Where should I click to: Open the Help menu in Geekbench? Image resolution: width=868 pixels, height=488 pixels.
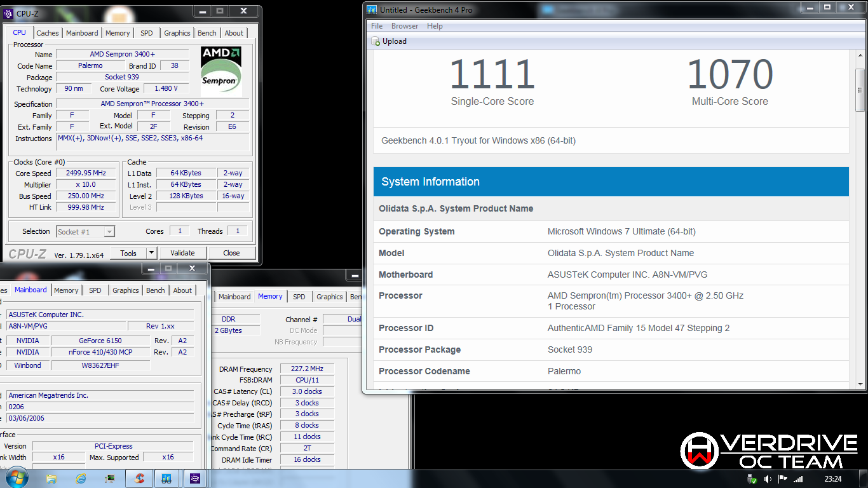(435, 26)
